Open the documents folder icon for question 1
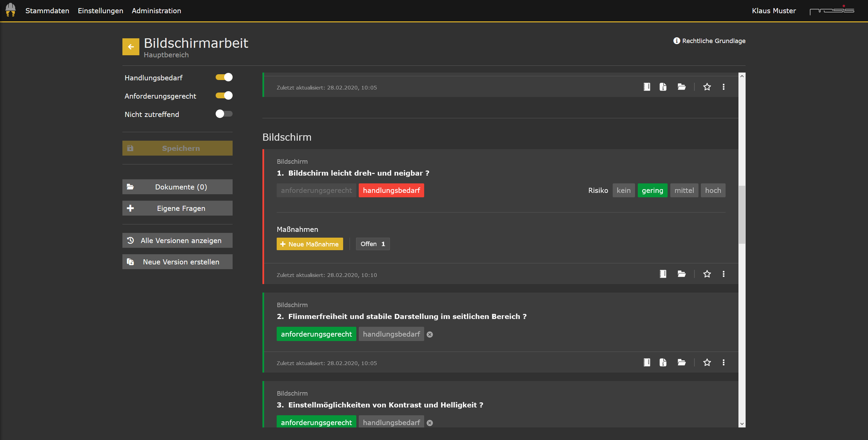The height and width of the screenshot is (440, 868). click(x=682, y=274)
